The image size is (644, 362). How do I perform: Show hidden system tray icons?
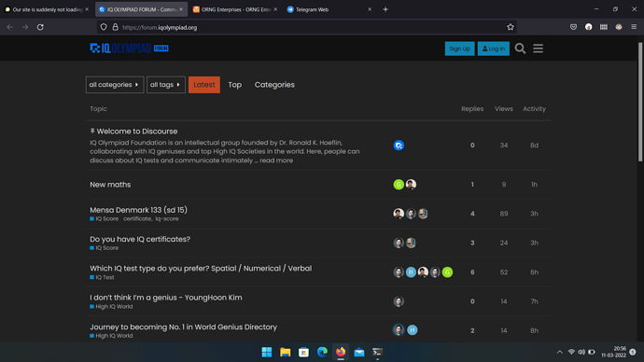pos(559,352)
